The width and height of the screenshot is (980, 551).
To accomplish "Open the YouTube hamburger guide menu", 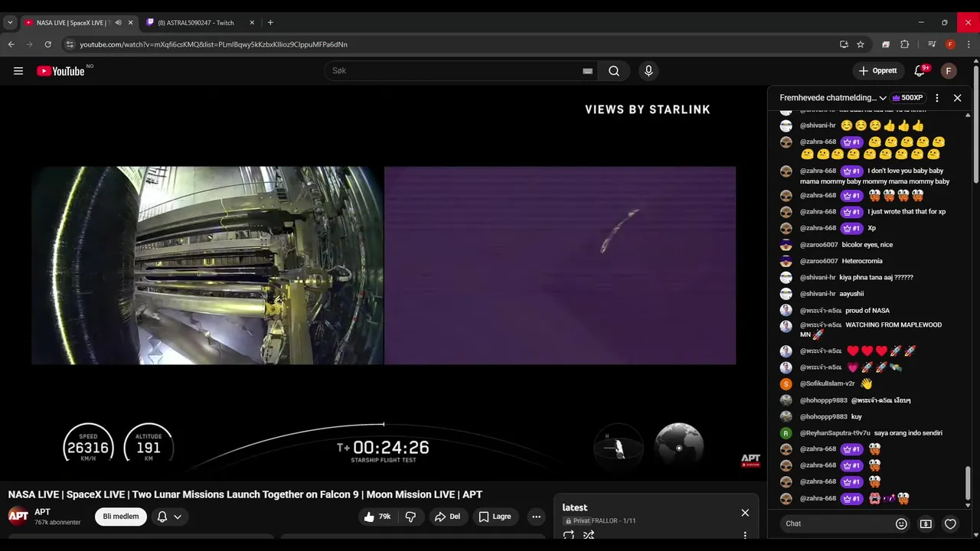I will [18, 71].
